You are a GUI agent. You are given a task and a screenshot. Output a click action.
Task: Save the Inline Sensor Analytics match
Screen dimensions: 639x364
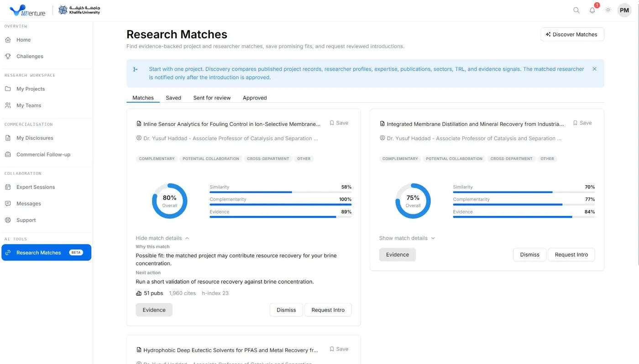tap(339, 123)
